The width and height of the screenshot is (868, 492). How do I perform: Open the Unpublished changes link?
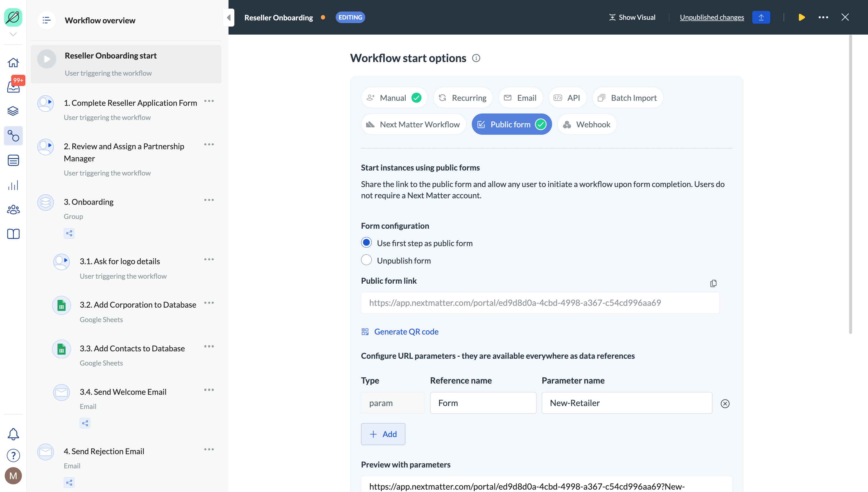click(x=712, y=17)
